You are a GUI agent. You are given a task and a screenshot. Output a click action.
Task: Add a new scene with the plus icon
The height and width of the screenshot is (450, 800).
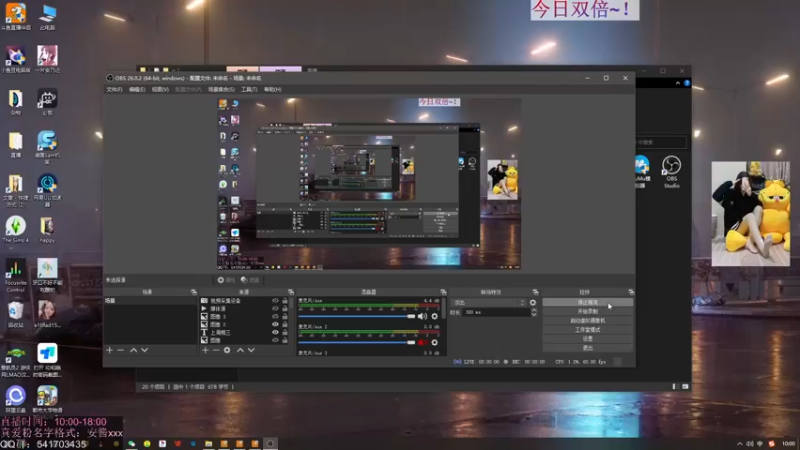[x=109, y=350]
